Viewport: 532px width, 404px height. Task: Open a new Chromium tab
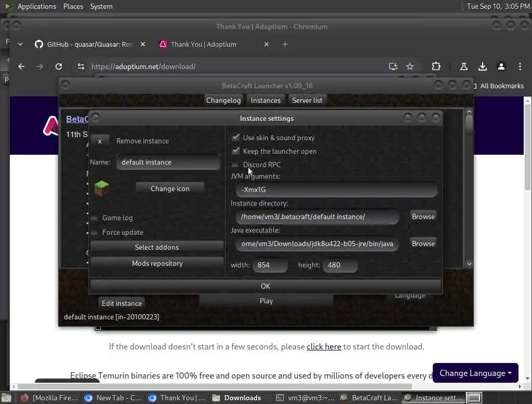[285, 44]
